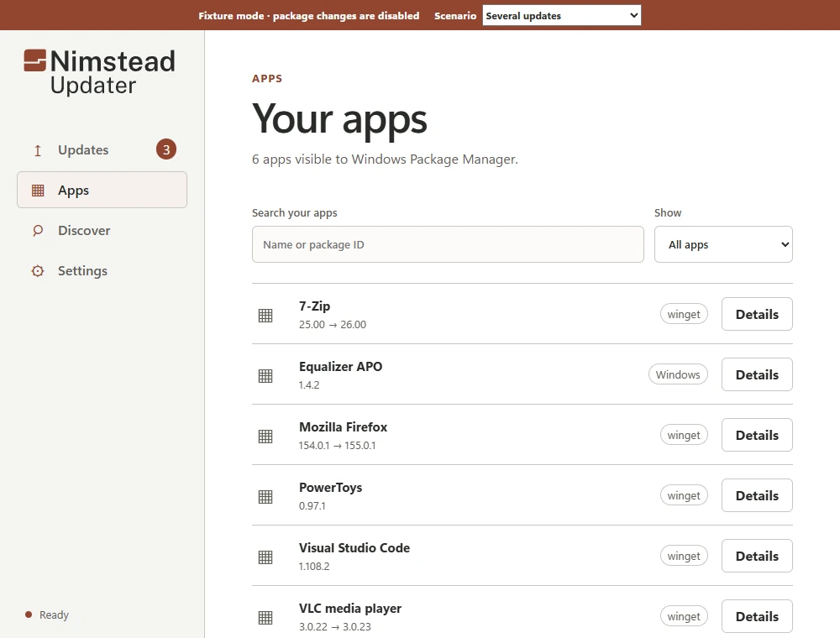Select the PowerToys app name
Screen dimensions: 840x638
330,488
